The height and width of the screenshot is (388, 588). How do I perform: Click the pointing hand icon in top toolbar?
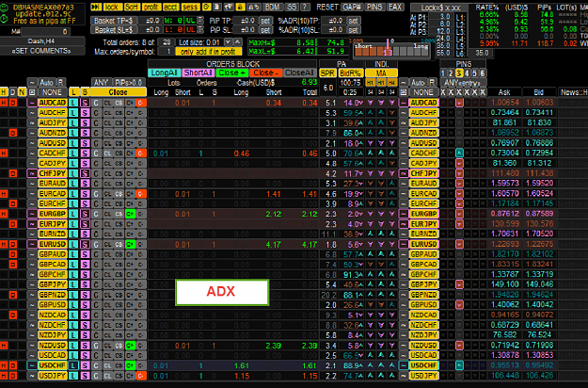pyautogui.click(x=229, y=7)
